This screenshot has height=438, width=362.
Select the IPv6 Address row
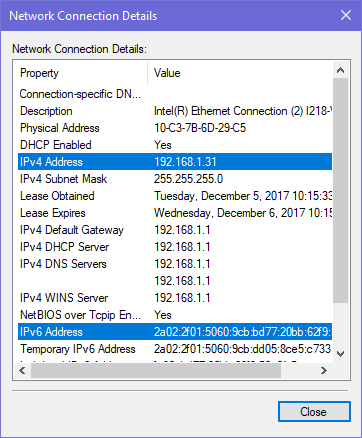pyautogui.click(x=175, y=332)
